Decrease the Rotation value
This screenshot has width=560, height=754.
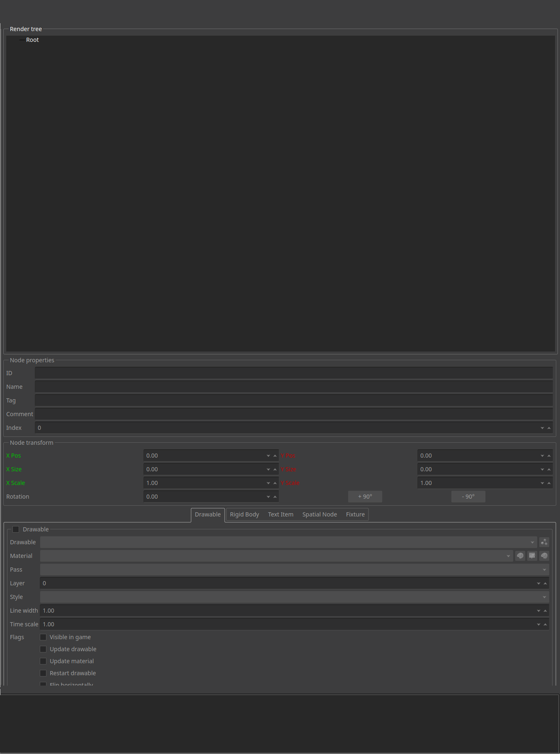[x=268, y=497]
